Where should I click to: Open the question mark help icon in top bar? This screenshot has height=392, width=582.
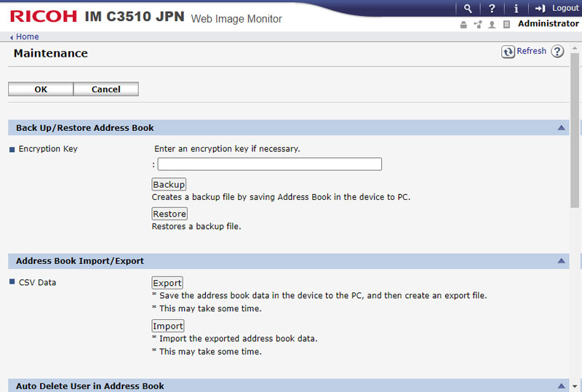coord(492,9)
